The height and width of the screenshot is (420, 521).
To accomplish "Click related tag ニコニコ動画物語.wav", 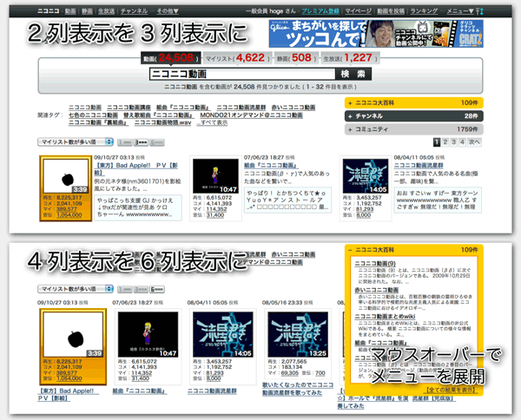I will pos(163,123).
